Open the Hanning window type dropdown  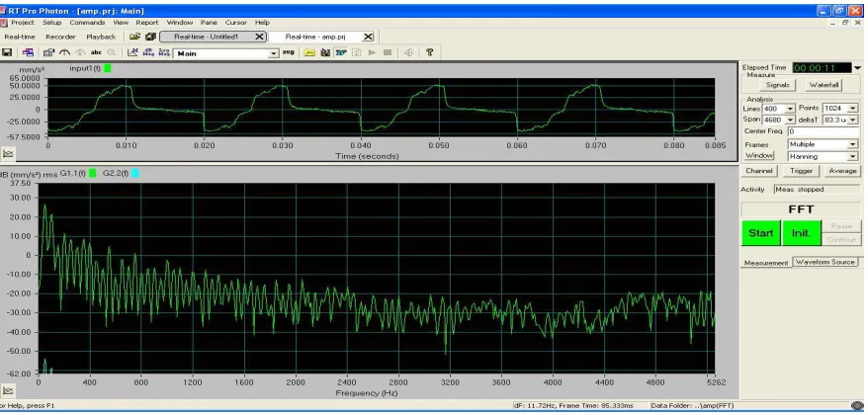(852, 156)
